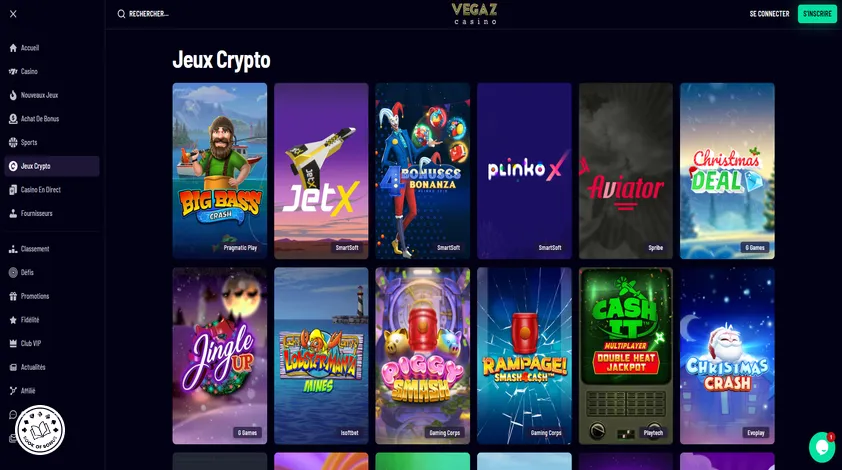Select Jeux Crypto in the sidebar
842x470 pixels.
point(52,166)
